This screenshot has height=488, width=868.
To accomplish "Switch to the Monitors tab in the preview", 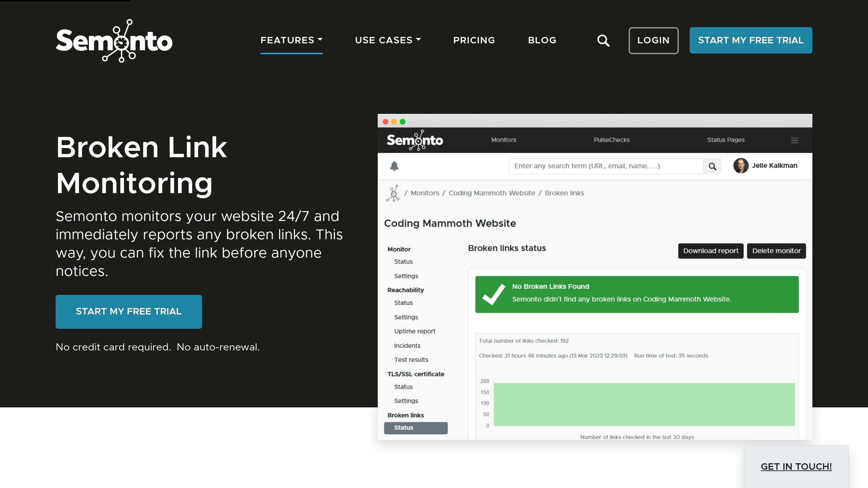I will point(504,140).
